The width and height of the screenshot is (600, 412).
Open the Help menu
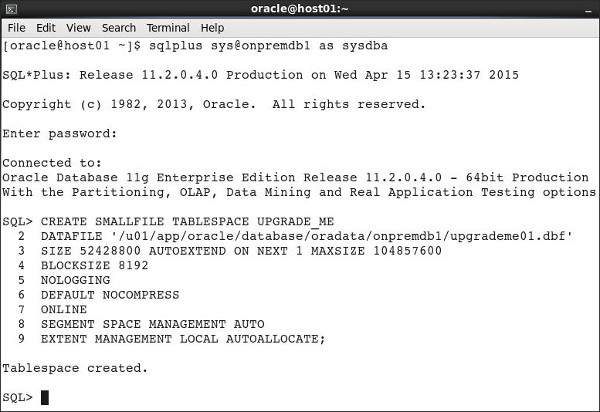(x=212, y=28)
